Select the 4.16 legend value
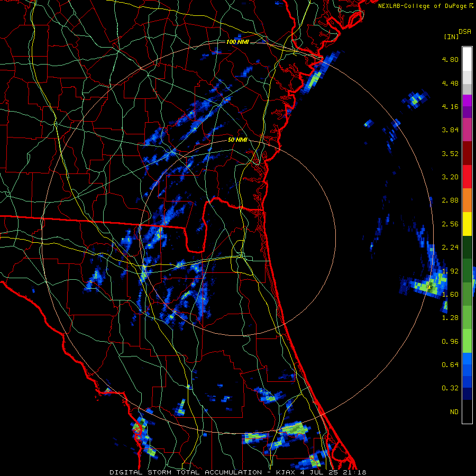The width and height of the screenshot is (476, 476). tap(450, 106)
